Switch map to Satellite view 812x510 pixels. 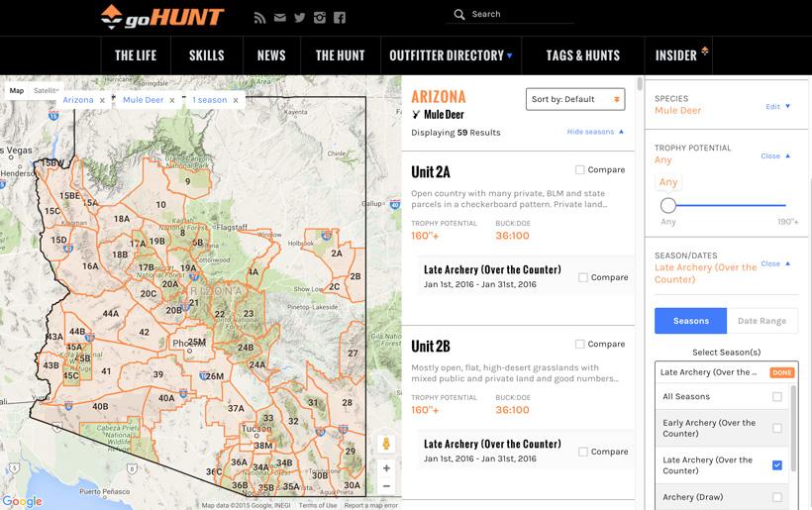[x=46, y=90]
